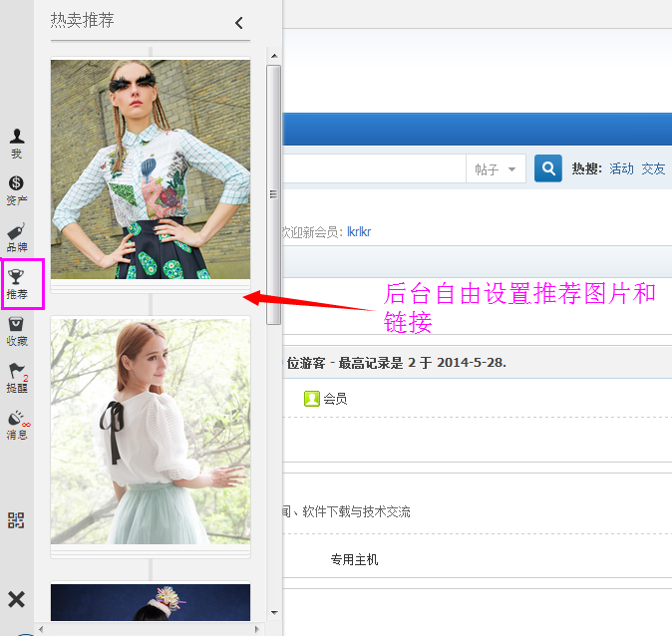Click the 热卖推荐 panel heading
The height and width of the screenshot is (636, 672).
pos(83,20)
